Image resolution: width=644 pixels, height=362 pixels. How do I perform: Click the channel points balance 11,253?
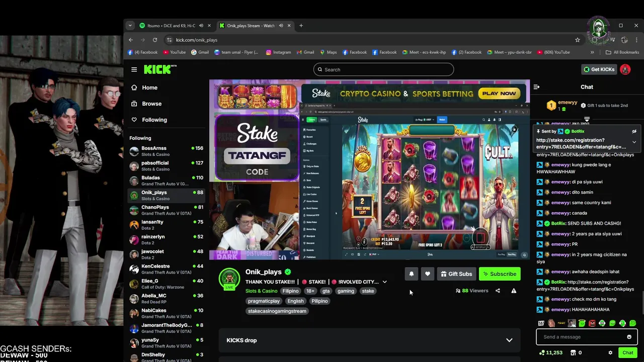[550, 352]
